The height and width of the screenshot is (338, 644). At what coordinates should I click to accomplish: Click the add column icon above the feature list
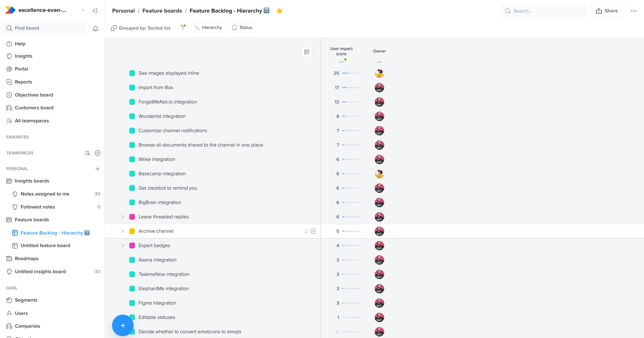[307, 52]
